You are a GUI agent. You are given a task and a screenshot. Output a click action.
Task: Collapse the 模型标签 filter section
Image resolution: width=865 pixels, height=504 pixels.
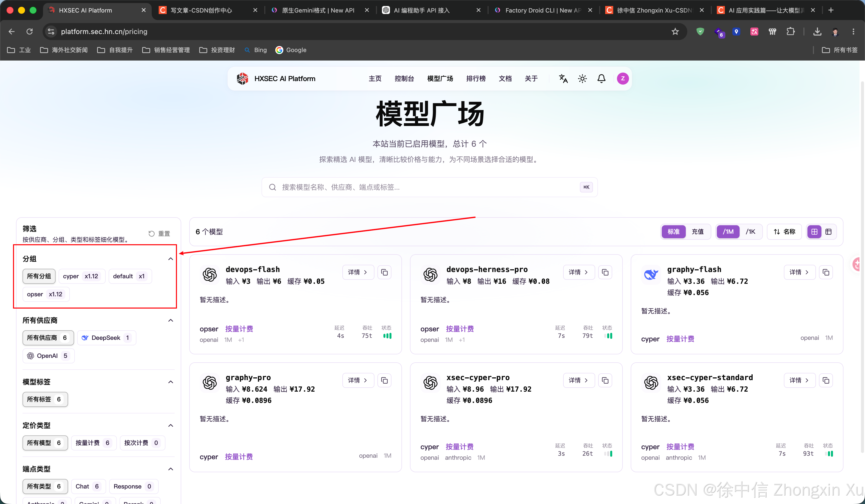[171, 382]
